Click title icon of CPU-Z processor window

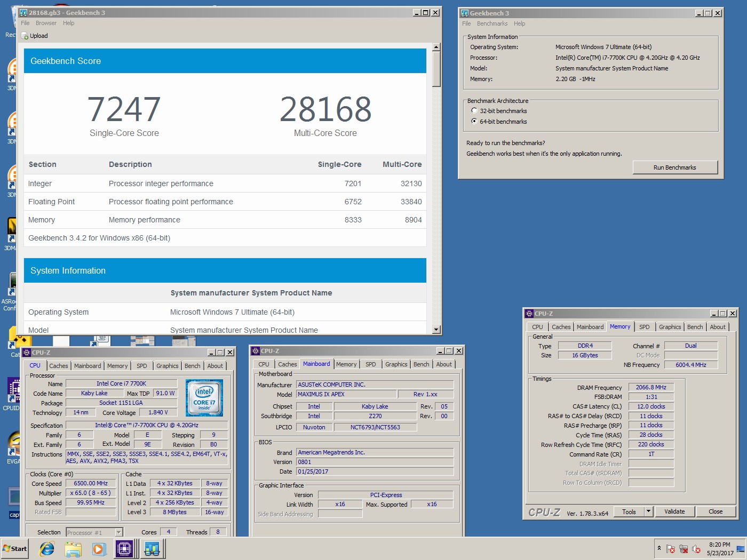[27, 353]
